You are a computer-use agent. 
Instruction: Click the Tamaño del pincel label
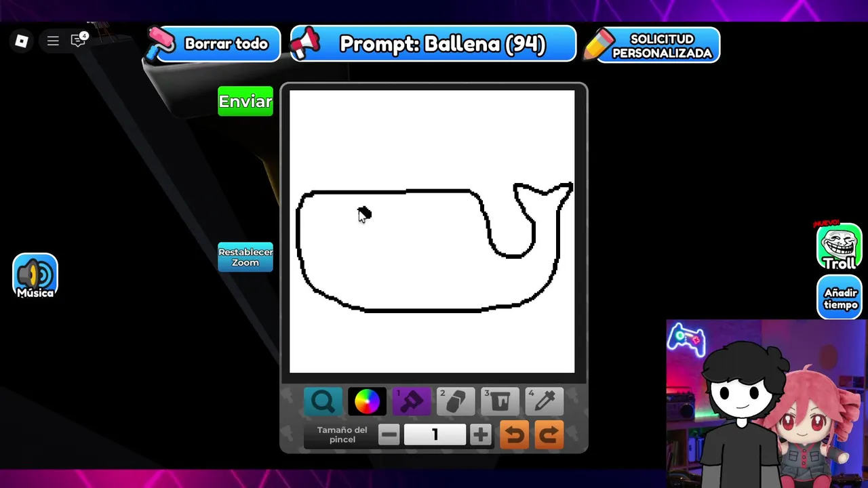point(342,434)
